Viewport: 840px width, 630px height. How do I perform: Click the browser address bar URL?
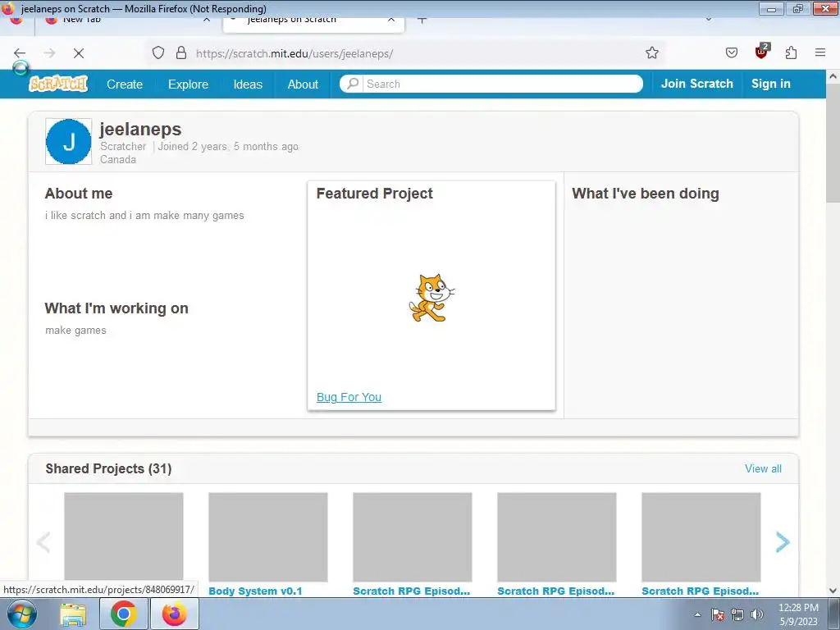pos(294,53)
